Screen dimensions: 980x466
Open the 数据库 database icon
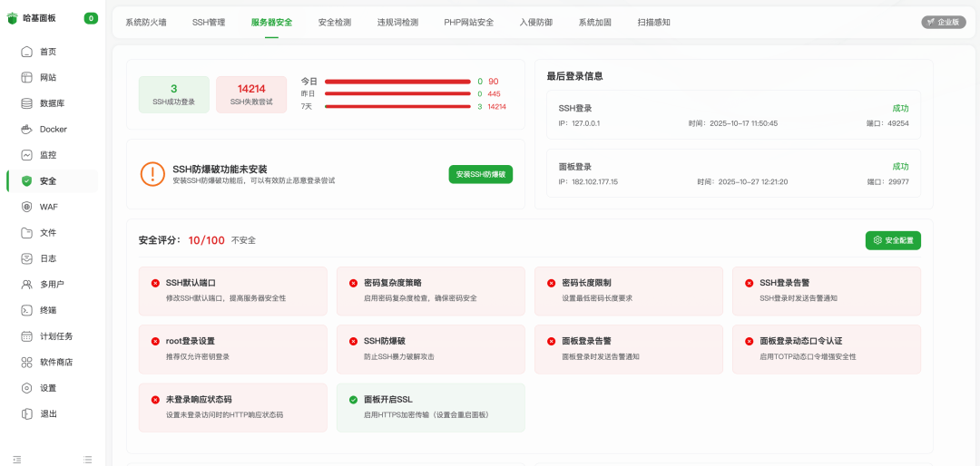(x=27, y=103)
